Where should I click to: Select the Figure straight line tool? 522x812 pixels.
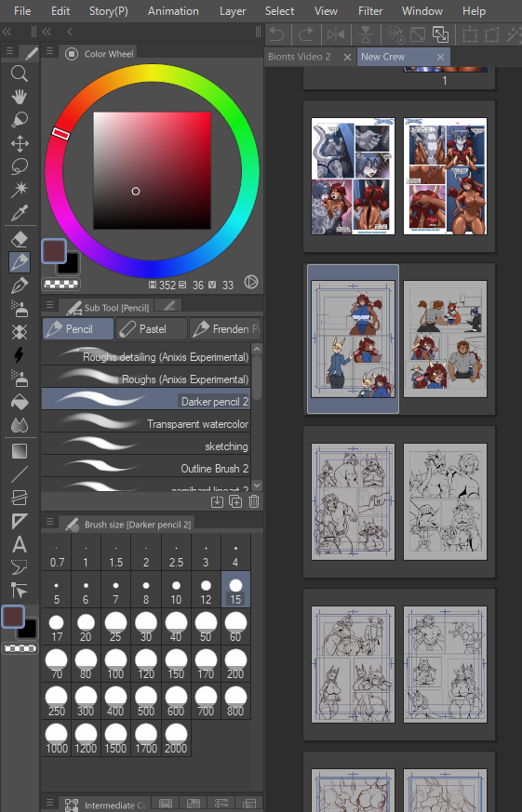coord(20,474)
